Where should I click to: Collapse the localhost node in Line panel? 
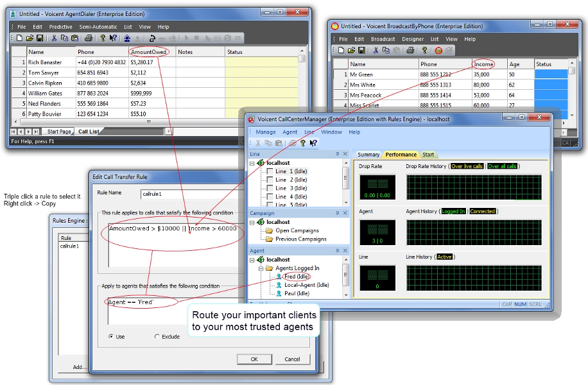pyautogui.click(x=253, y=163)
